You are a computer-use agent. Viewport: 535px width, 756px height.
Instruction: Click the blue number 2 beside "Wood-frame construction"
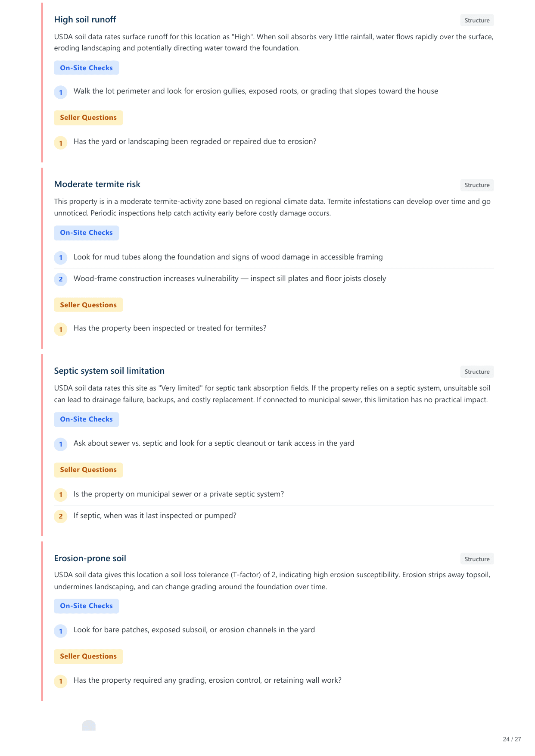(61, 279)
